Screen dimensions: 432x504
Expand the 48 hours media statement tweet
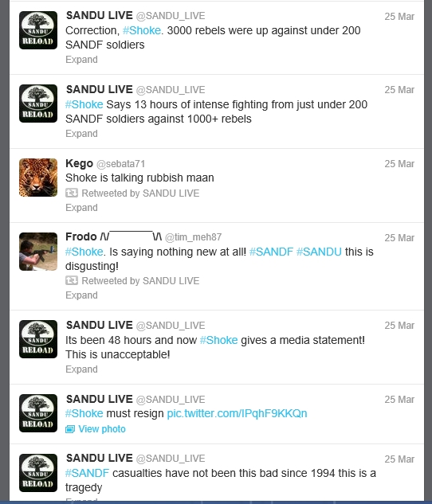click(81, 369)
